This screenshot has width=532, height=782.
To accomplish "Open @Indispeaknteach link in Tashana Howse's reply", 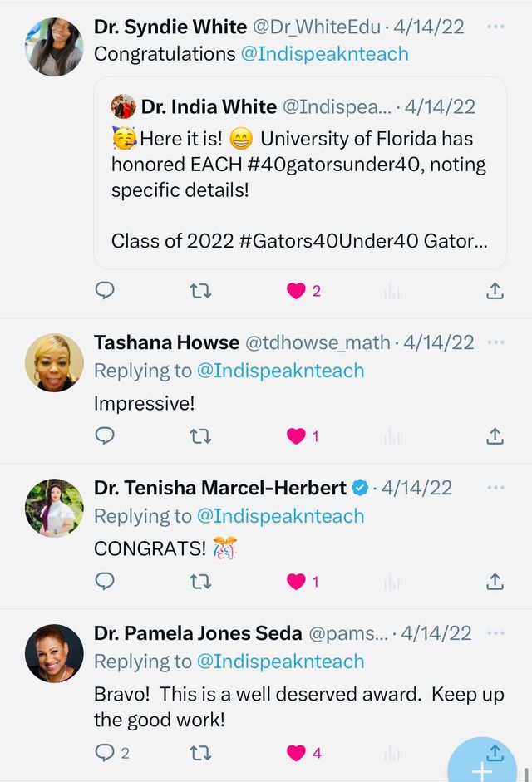I will pos(280,371).
